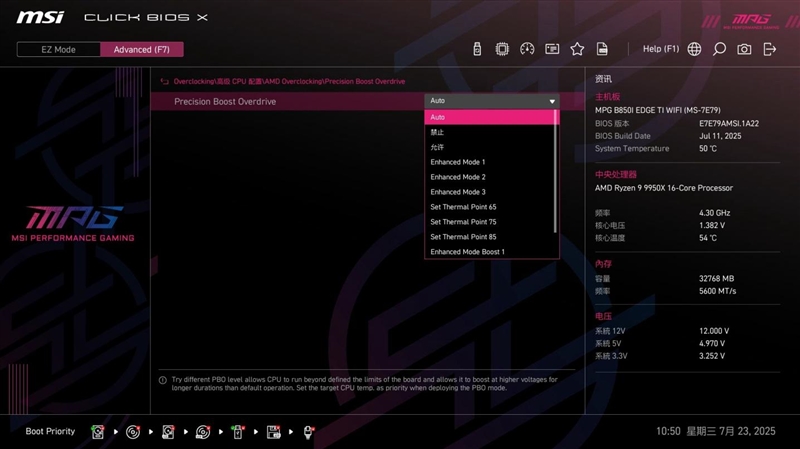Viewport: 800px width, 449px height.
Task: Switch to Advanced (F7) mode
Action: click(141, 49)
